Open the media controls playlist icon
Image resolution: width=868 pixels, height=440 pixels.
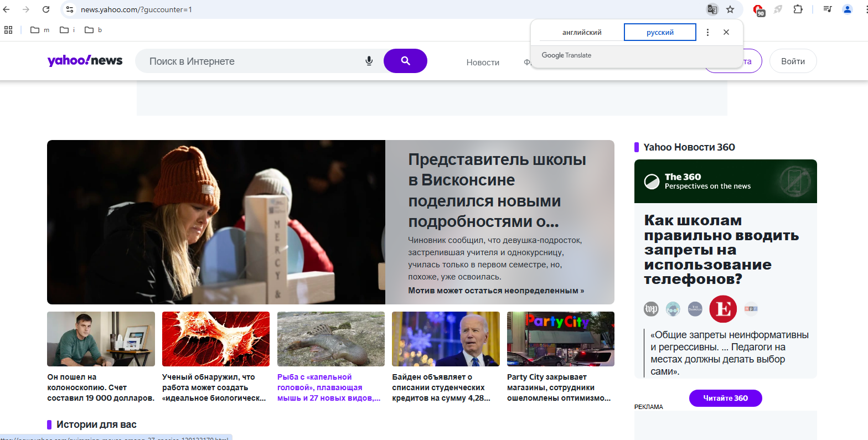coord(828,9)
